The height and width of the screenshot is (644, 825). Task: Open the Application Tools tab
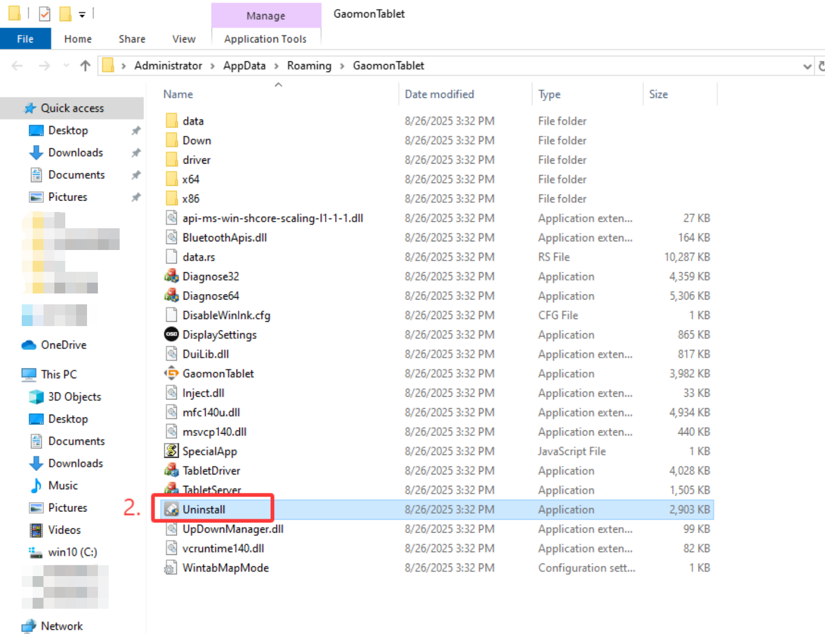point(265,39)
